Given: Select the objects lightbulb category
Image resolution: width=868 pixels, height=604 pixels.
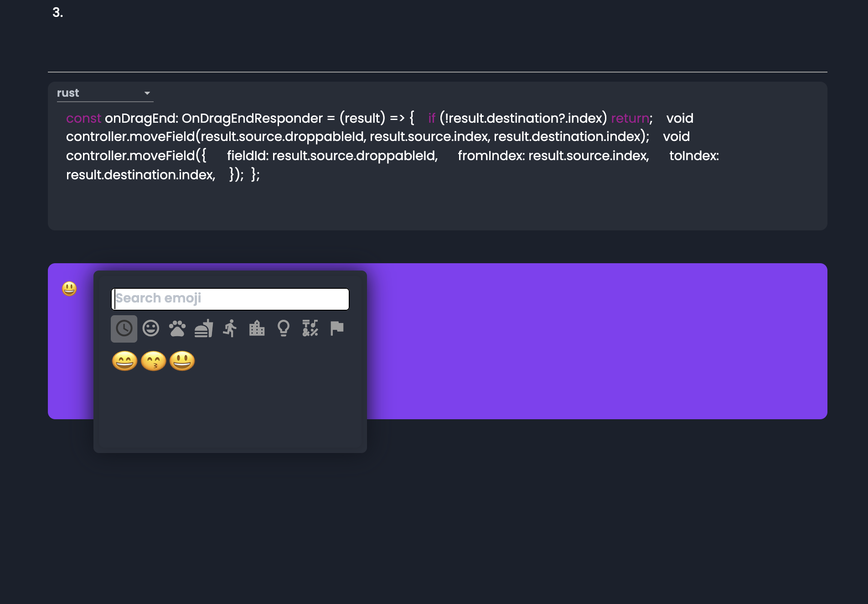Looking at the screenshot, I should (x=284, y=328).
